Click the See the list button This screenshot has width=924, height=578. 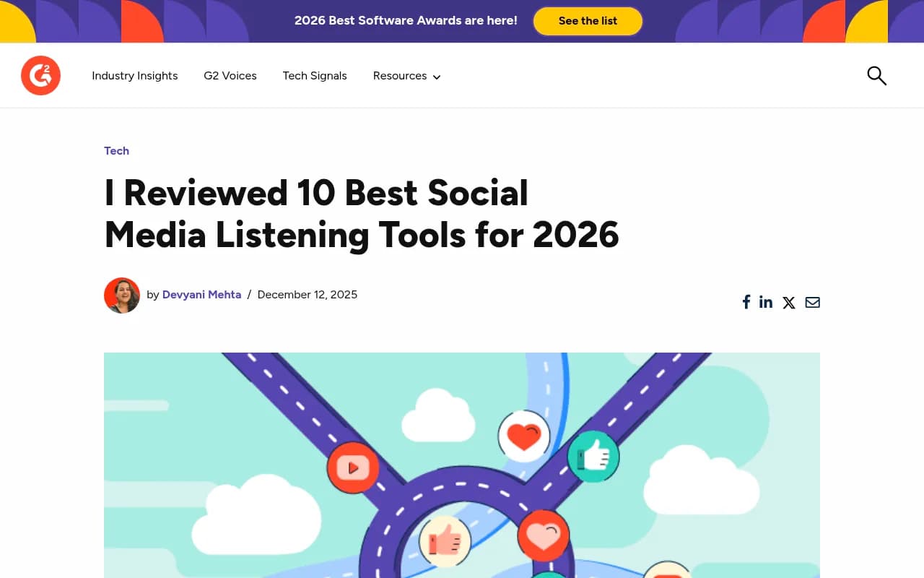588,21
